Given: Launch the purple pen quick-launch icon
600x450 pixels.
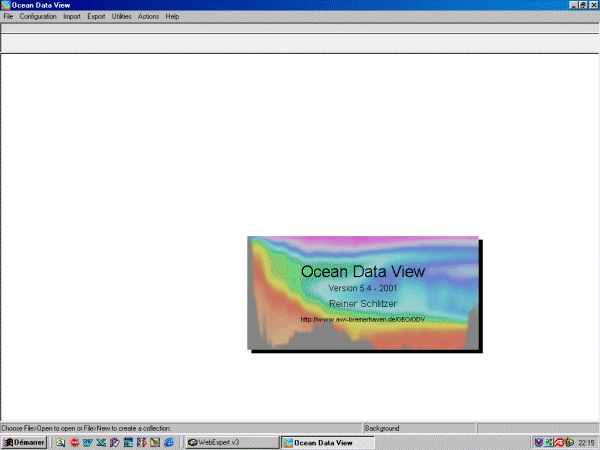Looking at the screenshot, I should click(114, 443).
